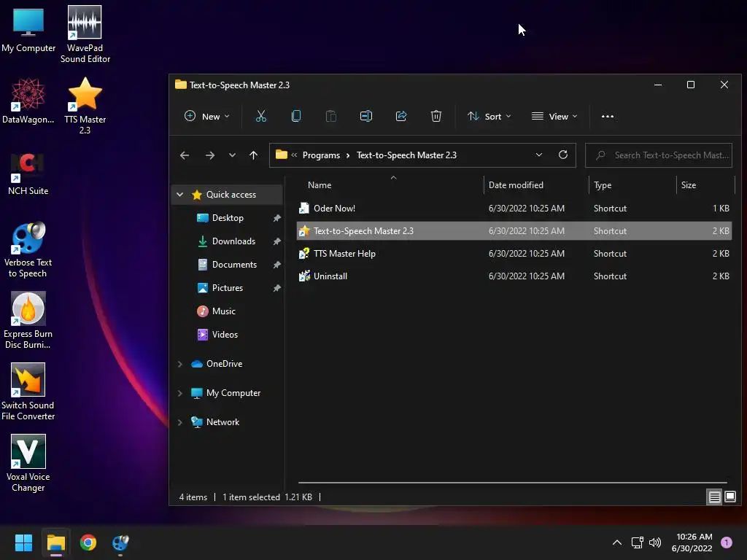This screenshot has width=747, height=560.
Task: Click the Cut scissors icon in toolbar
Action: pyautogui.click(x=261, y=116)
